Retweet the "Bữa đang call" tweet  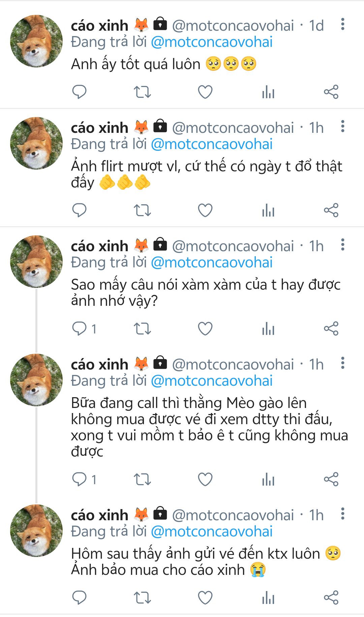[142, 479]
